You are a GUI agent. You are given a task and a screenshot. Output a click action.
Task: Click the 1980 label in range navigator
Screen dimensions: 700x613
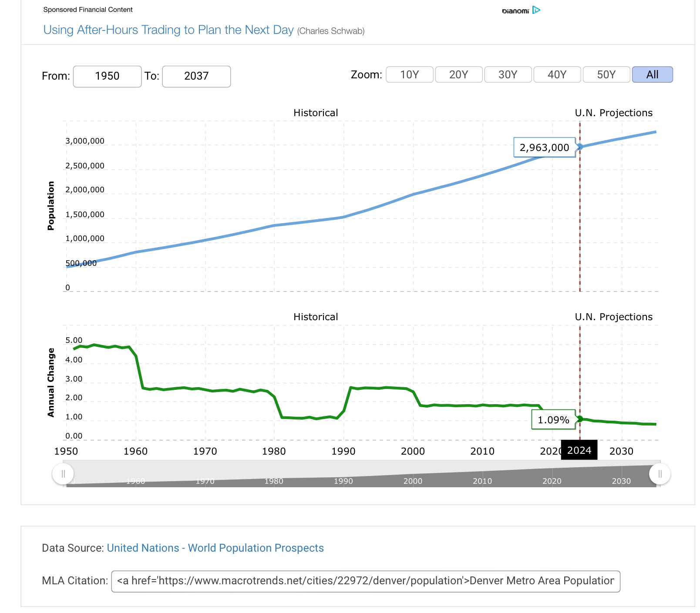tap(274, 481)
